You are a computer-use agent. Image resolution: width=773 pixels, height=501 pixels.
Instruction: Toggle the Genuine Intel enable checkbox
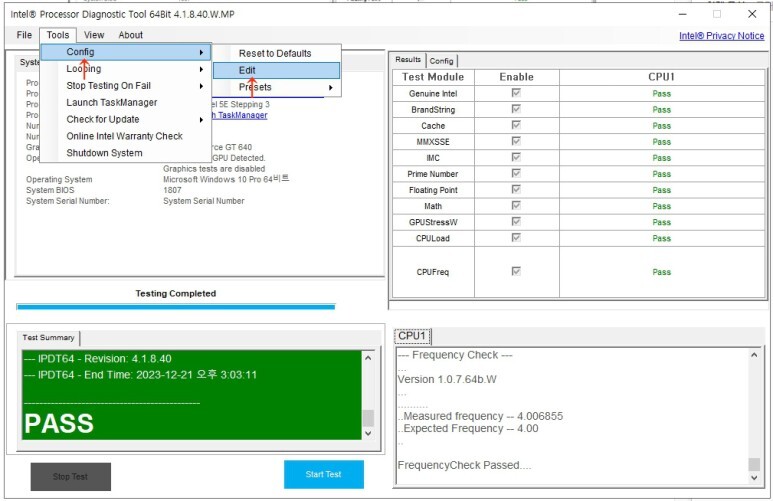point(516,93)
